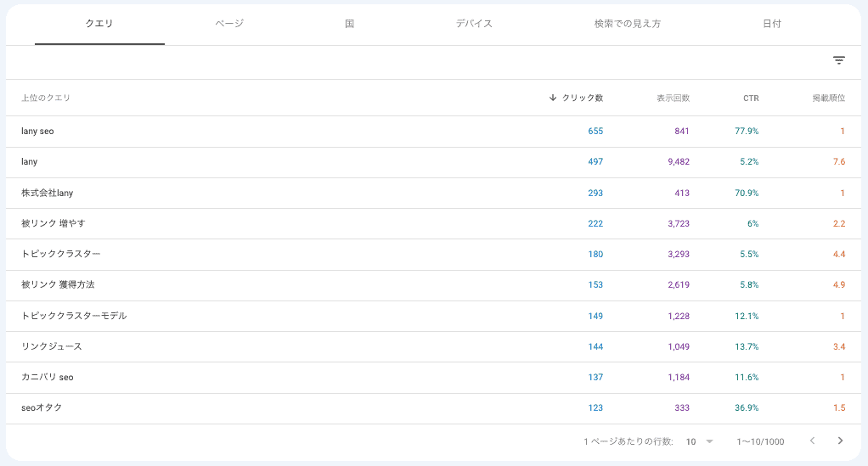Click the CTR value 12.1%
This screenshot has width=868, height=466.
[x=747, y=316]
